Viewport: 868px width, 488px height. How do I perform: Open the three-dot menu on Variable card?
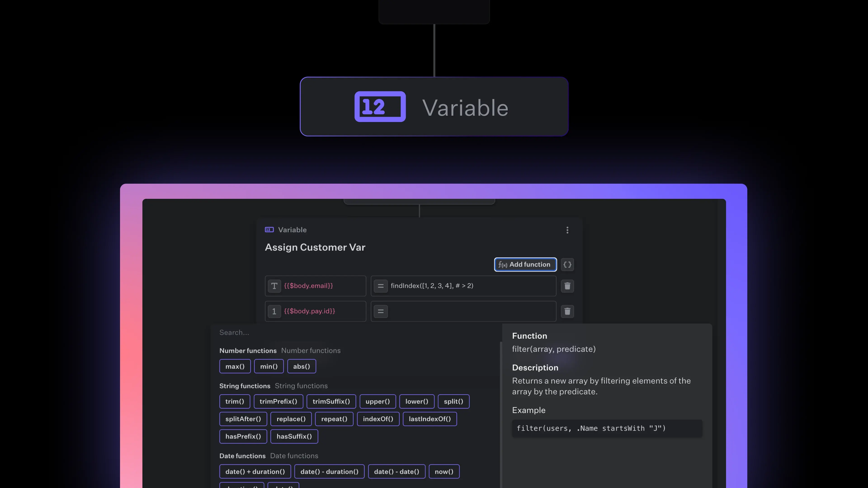pos(567,230)
